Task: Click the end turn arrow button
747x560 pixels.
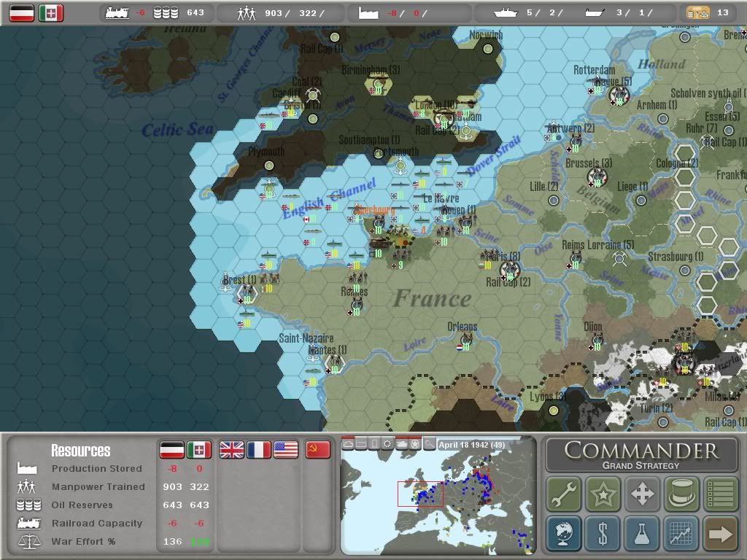Action: (720, 533)
